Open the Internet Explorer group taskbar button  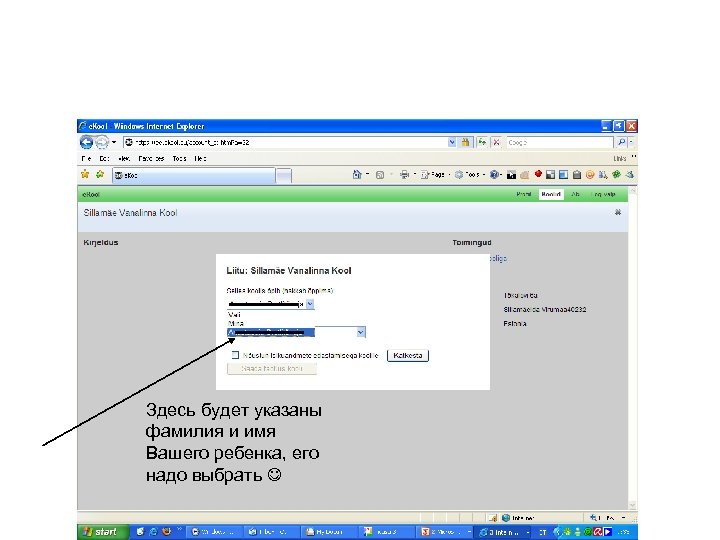pyautogui.click(x=503, y=532)
